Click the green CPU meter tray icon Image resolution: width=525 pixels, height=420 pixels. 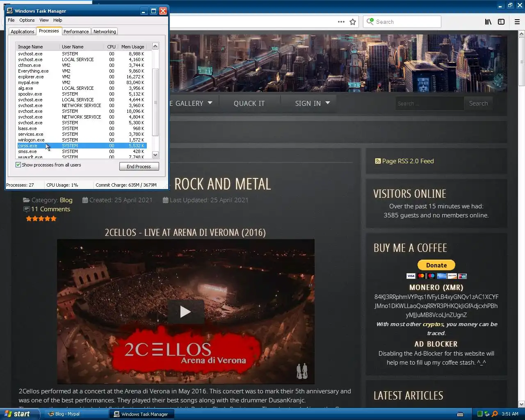[480, 414]
